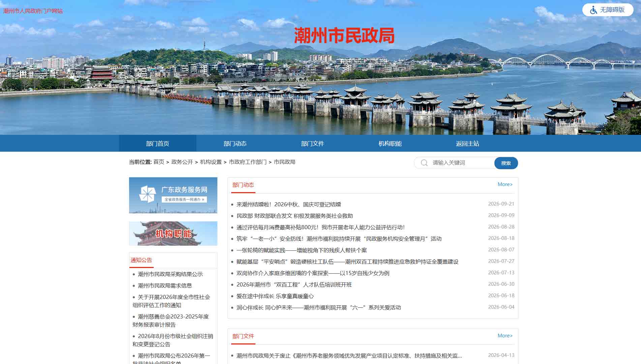This screenshot has width=641, height=364.
Task: Open the 机构职能 image banner
Action: (x=173, y=234)
